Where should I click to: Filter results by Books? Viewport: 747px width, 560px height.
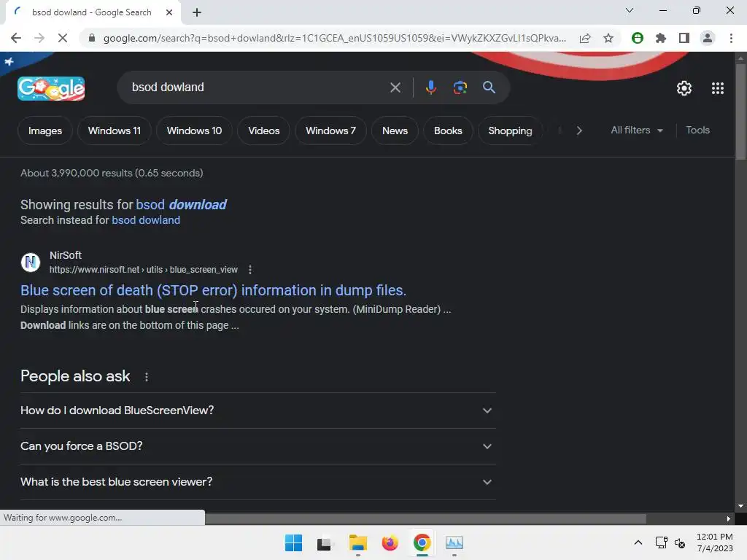[448, 131]
